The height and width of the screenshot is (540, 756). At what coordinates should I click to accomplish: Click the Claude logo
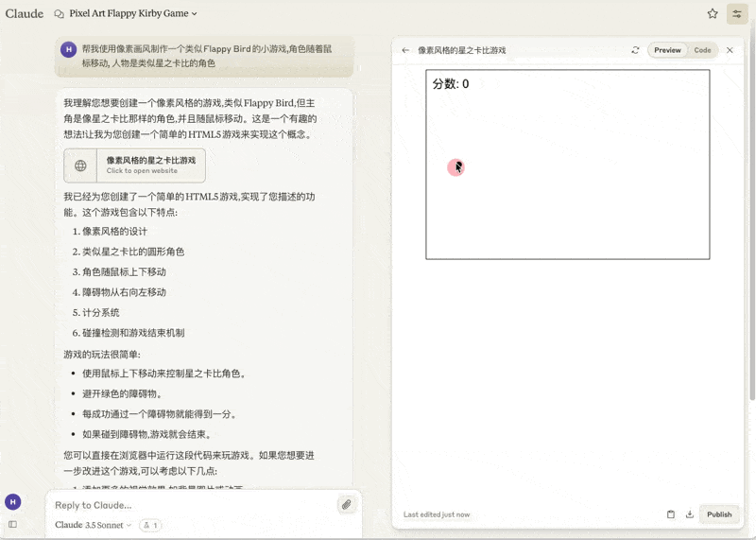click(25, 13)
